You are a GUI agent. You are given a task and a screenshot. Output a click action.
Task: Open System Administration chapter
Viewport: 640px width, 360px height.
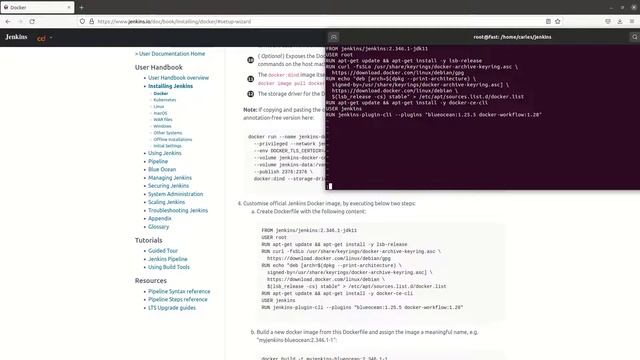176,194
